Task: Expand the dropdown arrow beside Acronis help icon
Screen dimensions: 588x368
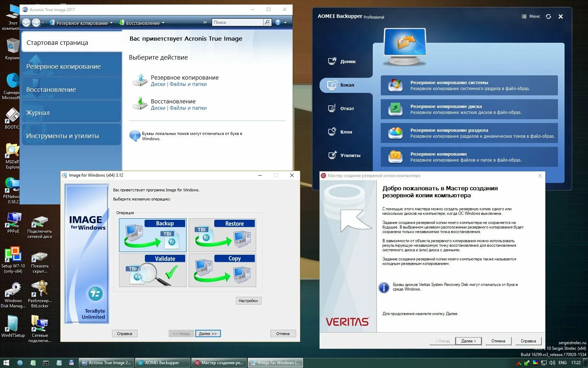Action: [285, 23]
